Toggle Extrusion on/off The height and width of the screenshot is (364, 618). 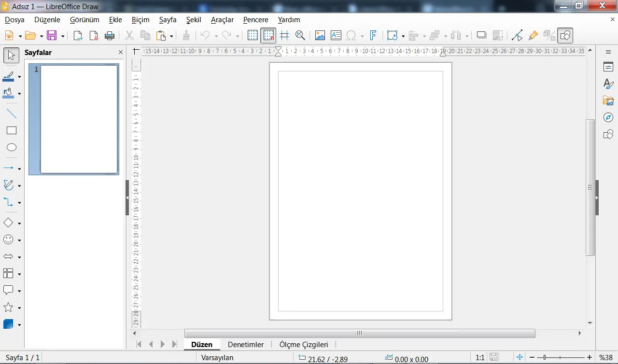pos(549,35)
